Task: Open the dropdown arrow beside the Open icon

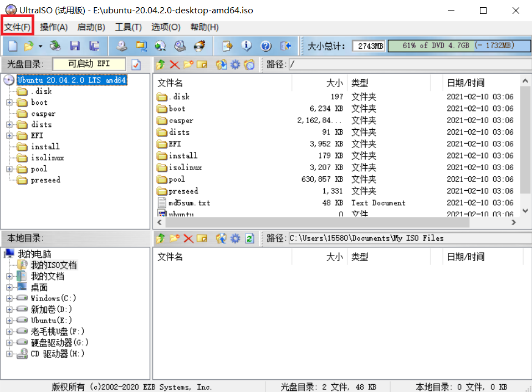Action: tap(40, 46)
